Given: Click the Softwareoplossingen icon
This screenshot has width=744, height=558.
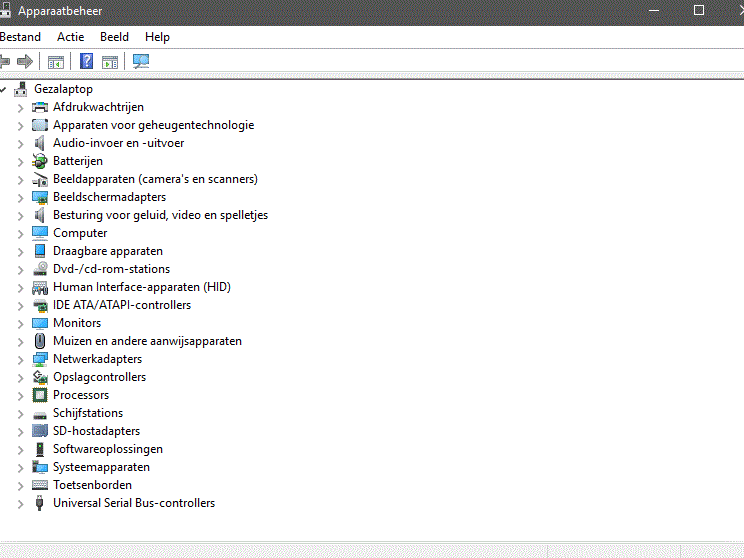Looking at the screenshot, I should click(x=40, y=449).
